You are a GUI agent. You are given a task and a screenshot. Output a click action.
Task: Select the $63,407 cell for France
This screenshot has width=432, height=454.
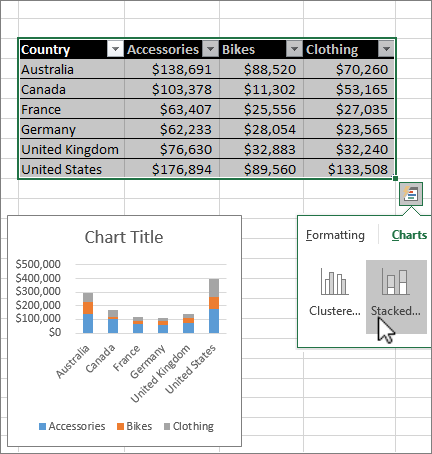(x=172, y=109)
